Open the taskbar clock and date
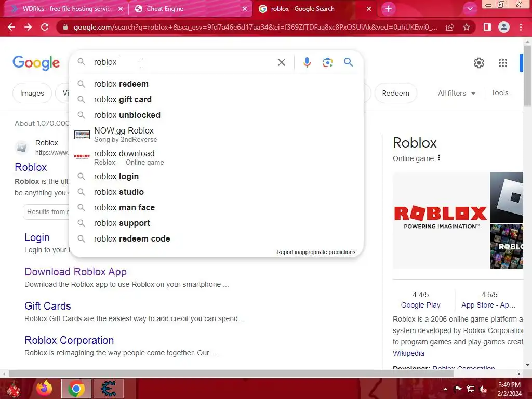 tap(509, 389)
